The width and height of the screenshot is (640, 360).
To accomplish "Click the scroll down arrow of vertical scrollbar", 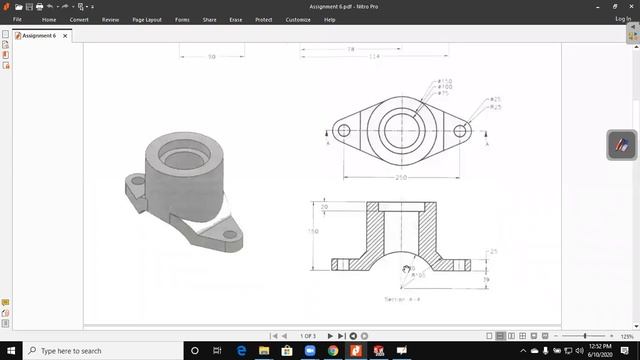I will coord(636,326).
